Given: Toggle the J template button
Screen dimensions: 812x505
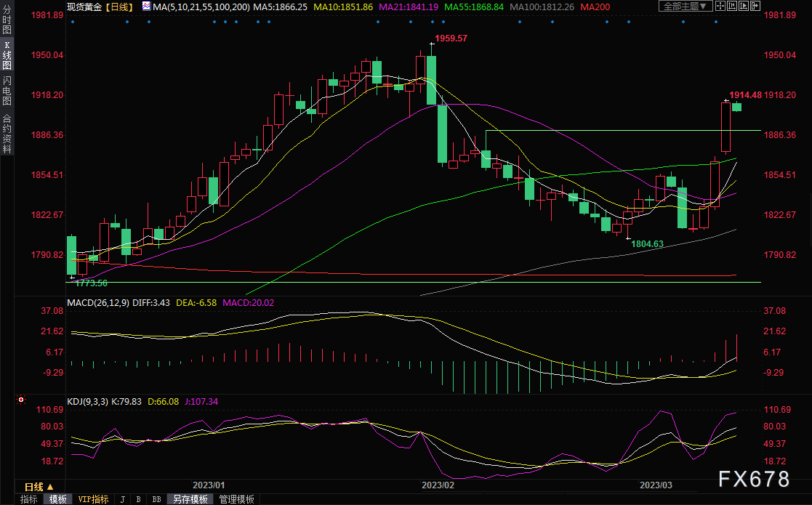Looking at the screenshot, I should pos(123,499).
